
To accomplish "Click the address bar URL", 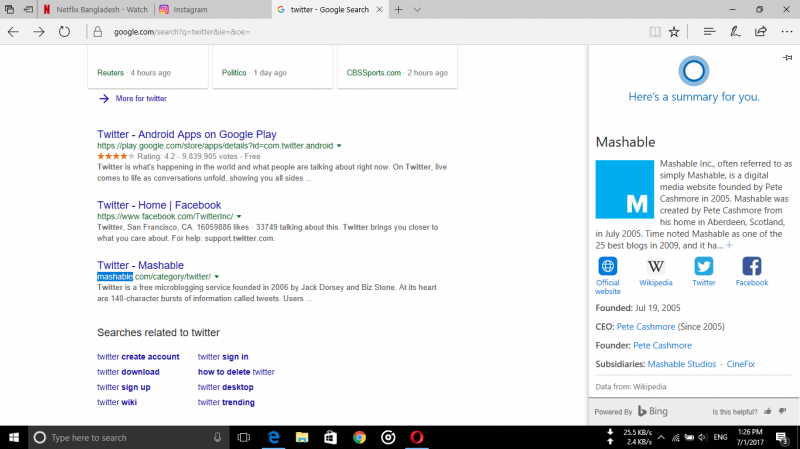I will pos(182,32).
